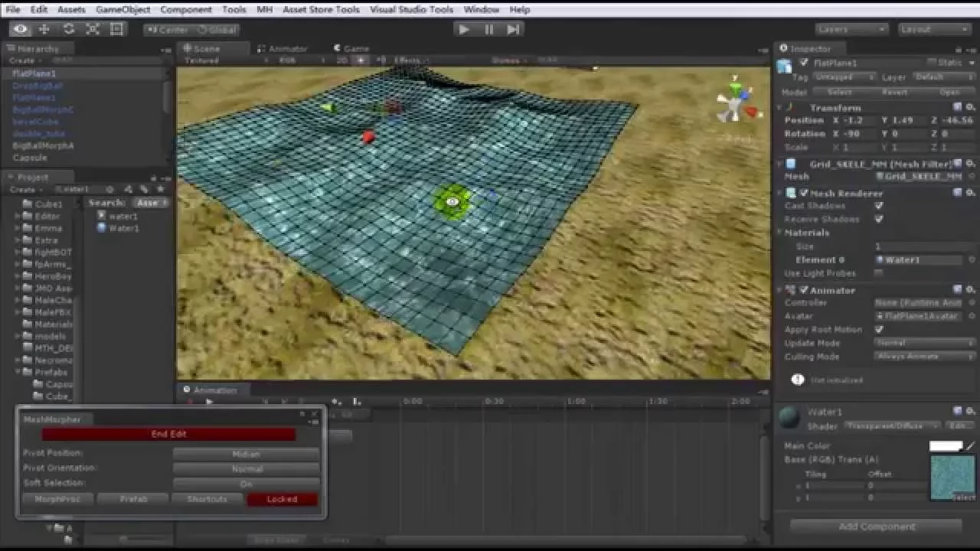Toggle scene lighting button
The height and width of the screenshot is (551, 980).
(361, 60)
